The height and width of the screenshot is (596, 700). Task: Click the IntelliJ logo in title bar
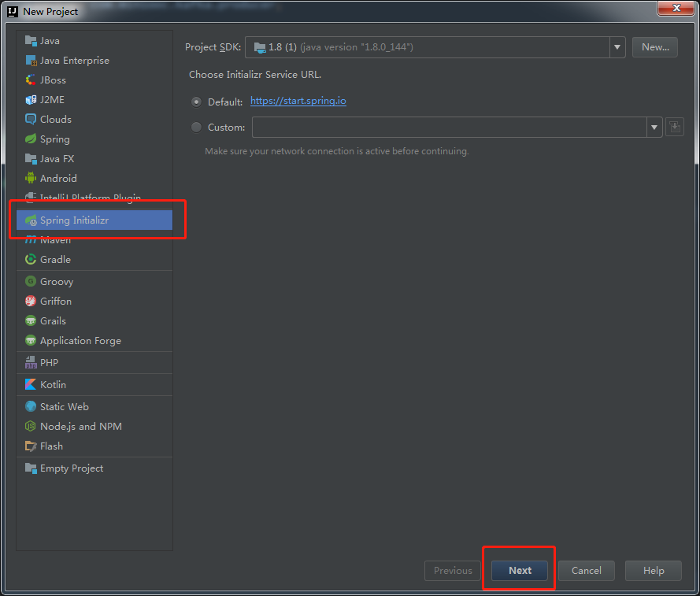13,12
